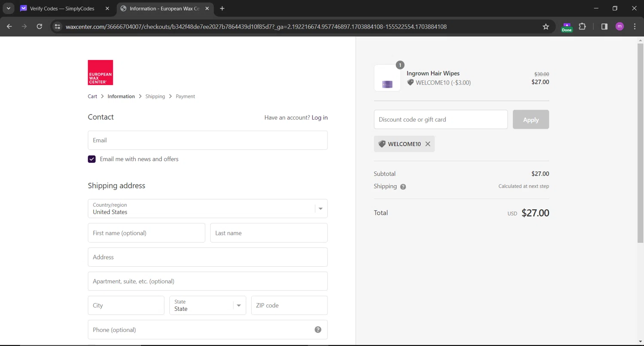
Task: Focus the Email input field
Action: tap(208, 140)
